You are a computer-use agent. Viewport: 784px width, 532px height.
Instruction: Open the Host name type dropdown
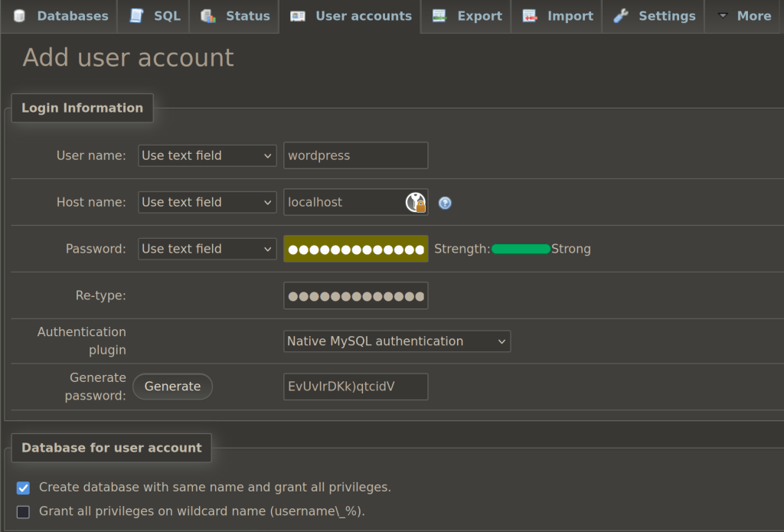click(207, 202)
